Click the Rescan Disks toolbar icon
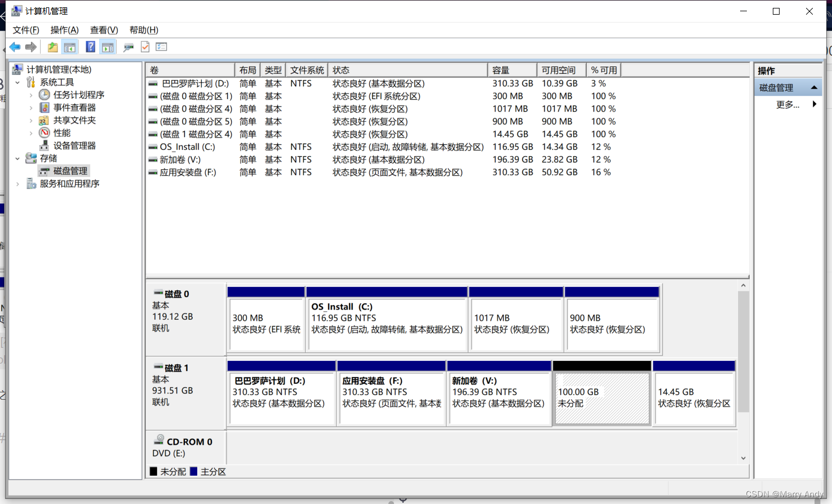The height and width of the screenshot is (504, 832). [x=129, y=47]
